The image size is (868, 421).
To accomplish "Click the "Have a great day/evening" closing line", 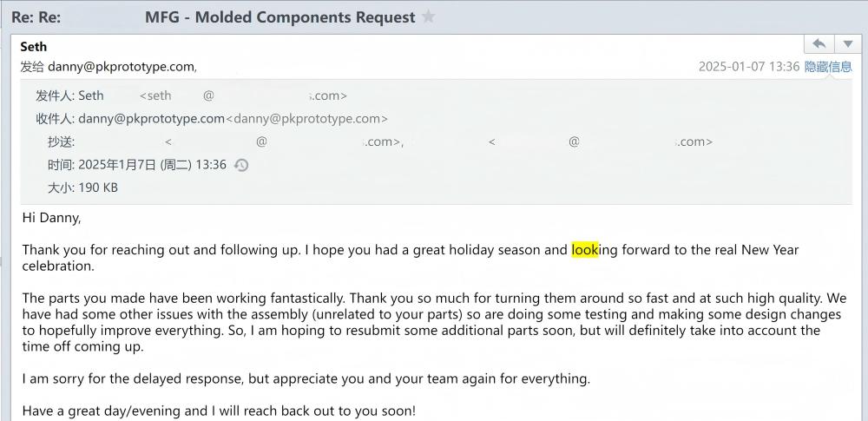I will coord(219,411).
